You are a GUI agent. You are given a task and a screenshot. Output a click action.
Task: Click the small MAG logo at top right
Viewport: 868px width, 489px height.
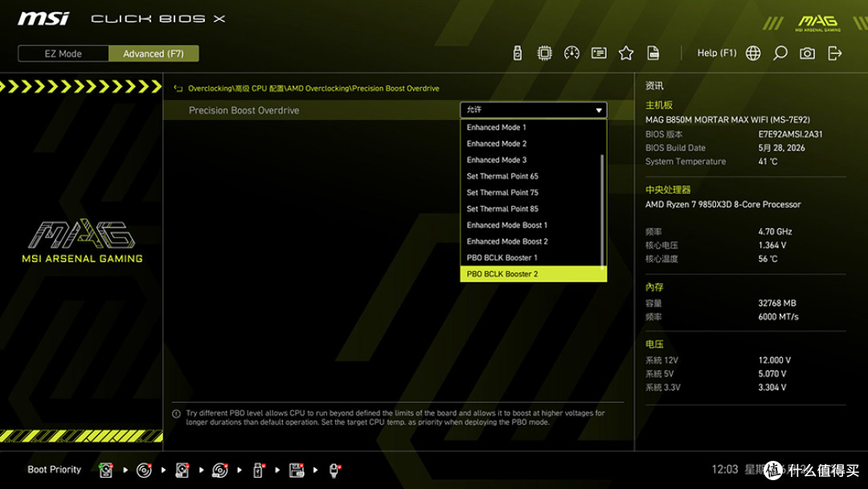pos(817,23)
